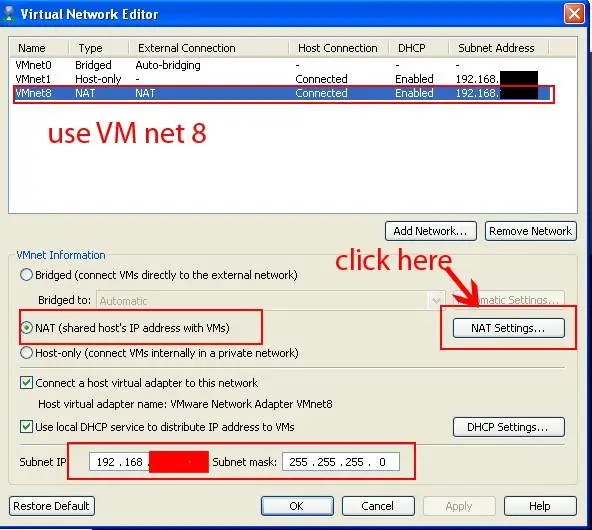The width and height of the screenshot is (592, 530).
Task: Toggle Use local DHCP service checkbox
Action: click(x=26, y=427)
